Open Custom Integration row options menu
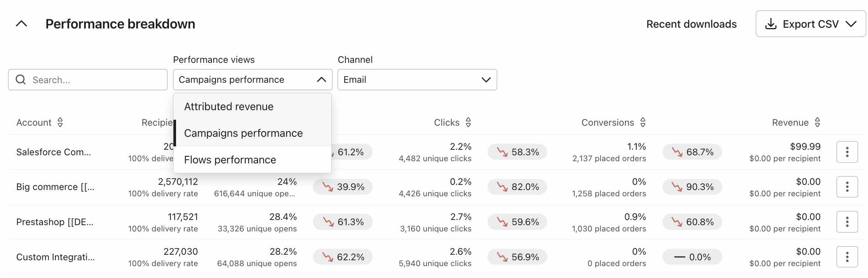The height and width of the screenshot is (278, 868). 847,257
